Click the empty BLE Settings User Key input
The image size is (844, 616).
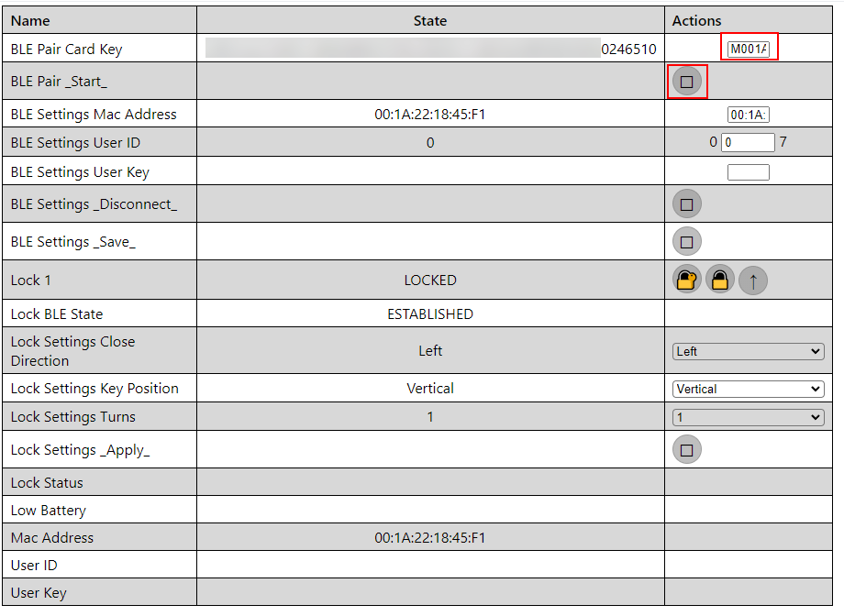tap(749, 172)
